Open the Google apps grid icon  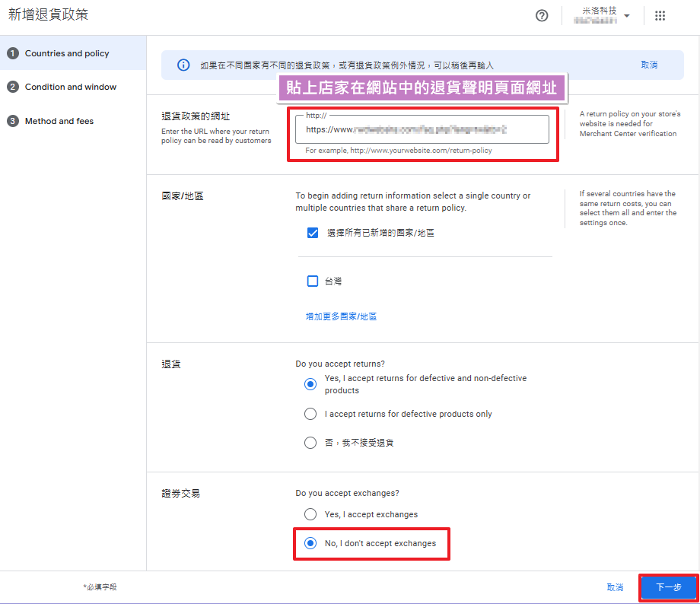point(660,16)
